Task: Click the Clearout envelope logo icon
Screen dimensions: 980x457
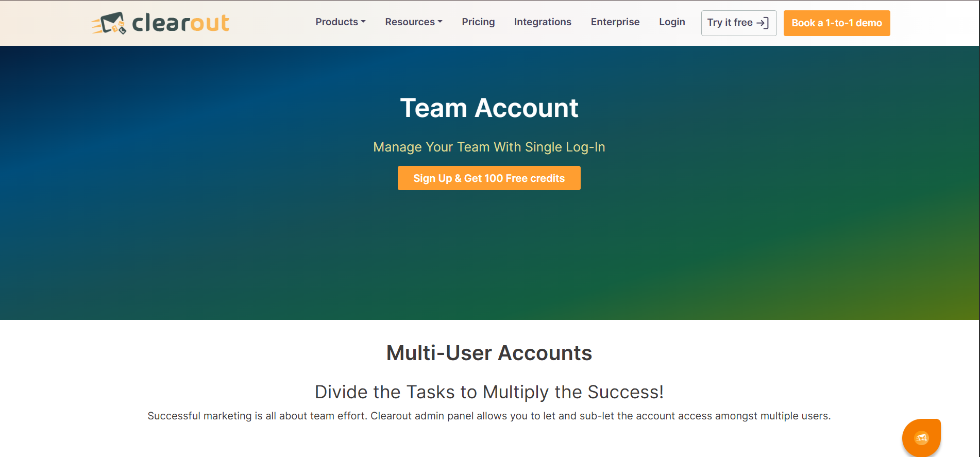Action: (109, 23)
